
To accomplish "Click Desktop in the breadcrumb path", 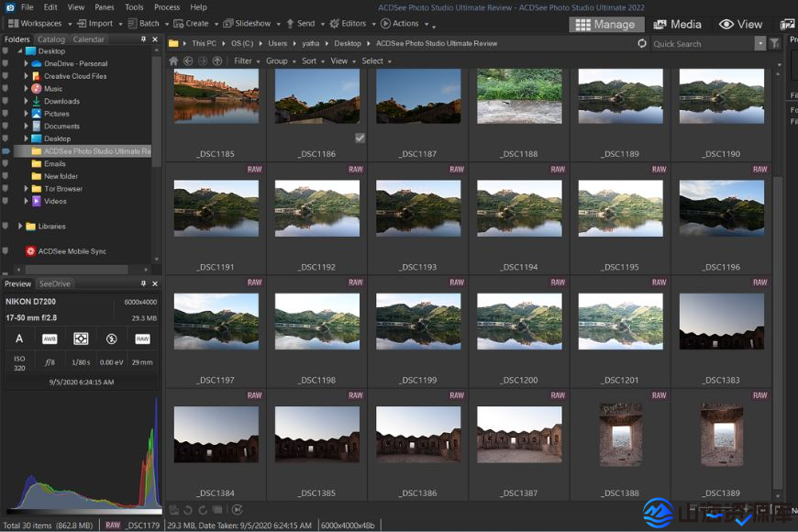I will point(348,42).
